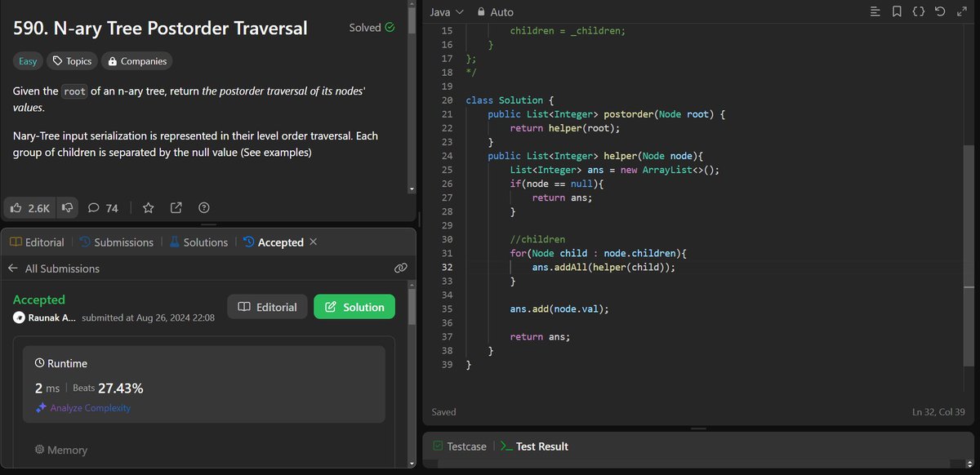Select the Accepted tab
This screenshot has width=980, height=475.
[x=274, y=242]
